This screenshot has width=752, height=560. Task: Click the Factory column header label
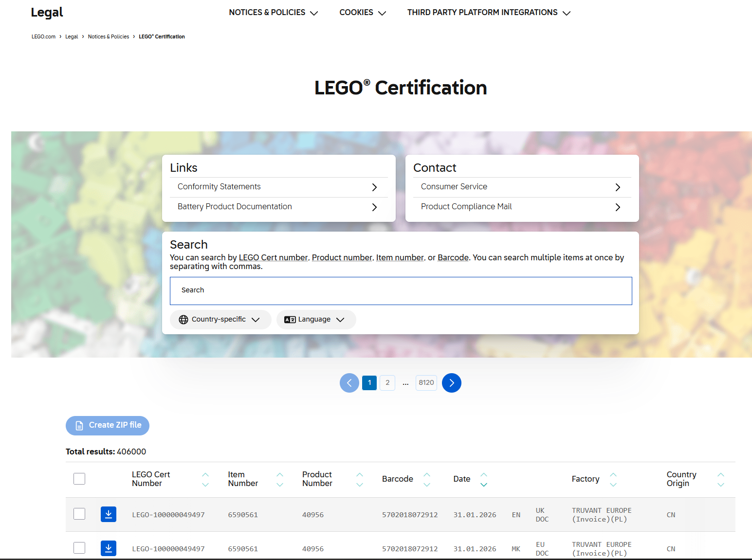(586, 479)
